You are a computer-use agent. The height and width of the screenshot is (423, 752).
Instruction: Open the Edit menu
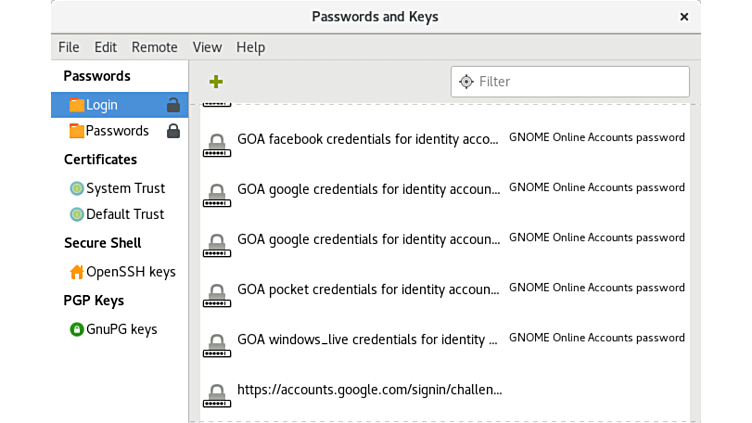coord(105,47)
